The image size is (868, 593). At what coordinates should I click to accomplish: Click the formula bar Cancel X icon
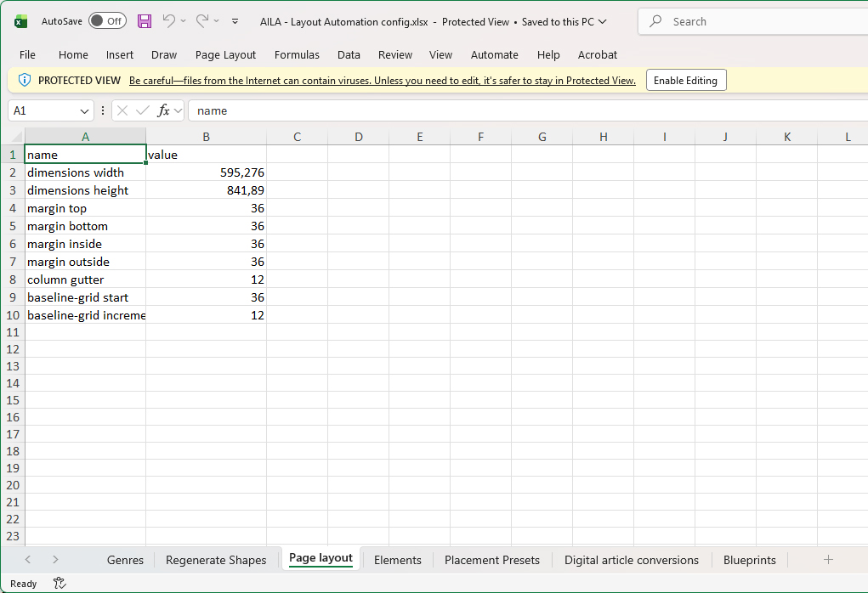(x=122, y=110)
